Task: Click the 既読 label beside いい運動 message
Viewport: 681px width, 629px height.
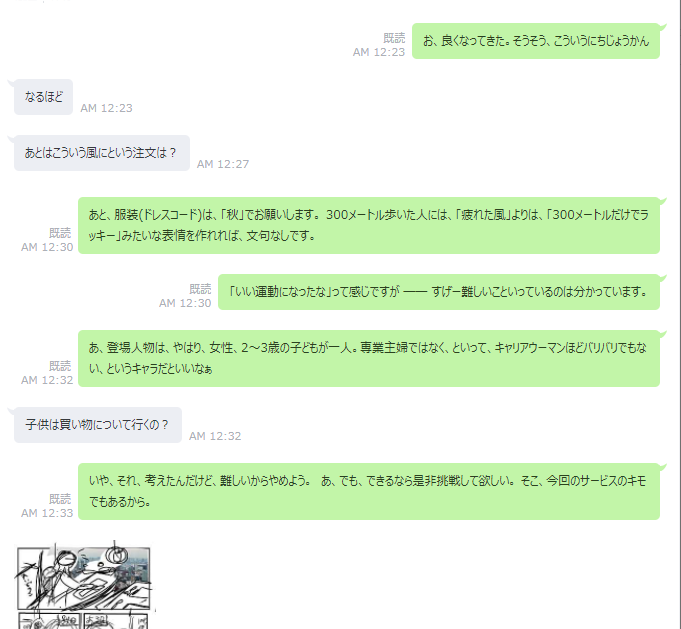Action: [x=200, y=289]
